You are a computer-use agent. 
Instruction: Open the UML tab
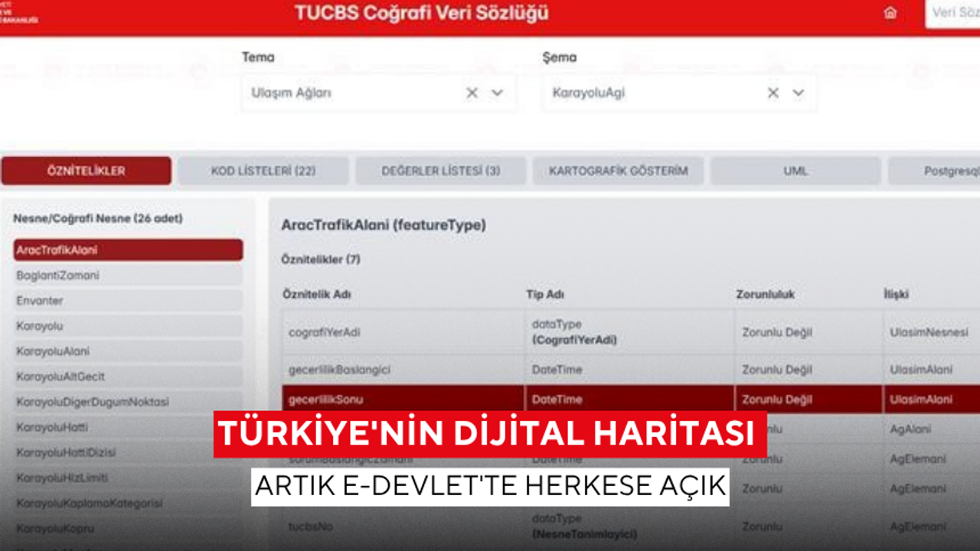coord(795,171)
